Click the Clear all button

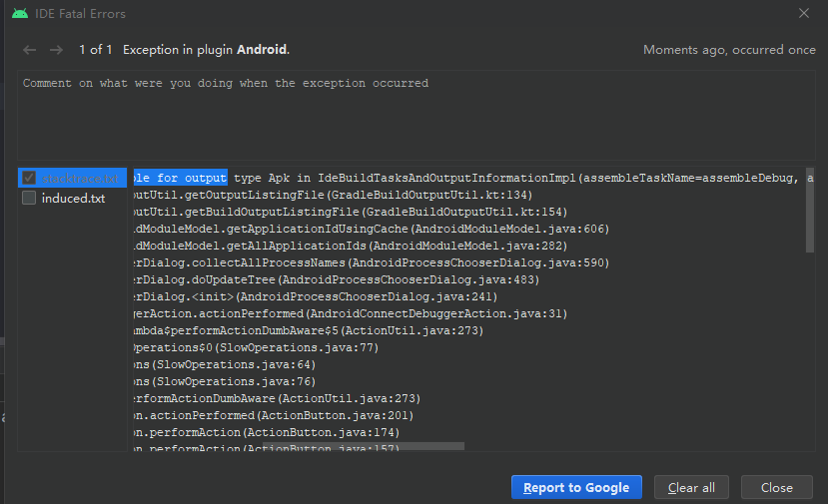point(691,488)
